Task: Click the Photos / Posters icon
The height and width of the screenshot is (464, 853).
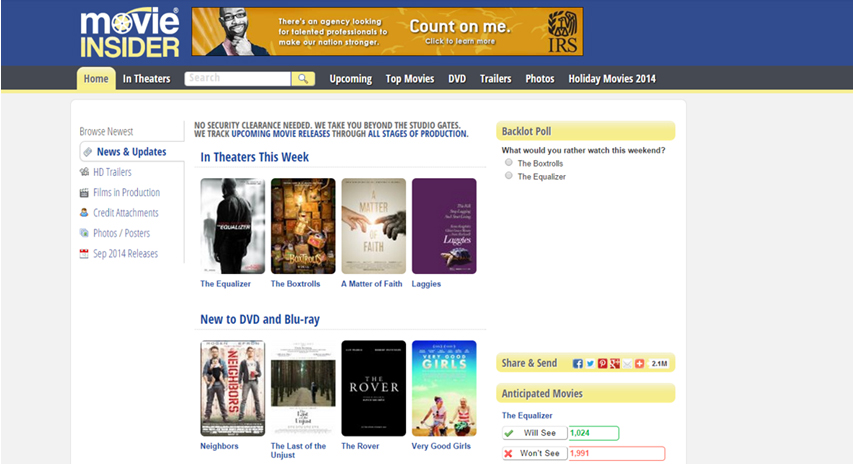Action: pos(84,233)
